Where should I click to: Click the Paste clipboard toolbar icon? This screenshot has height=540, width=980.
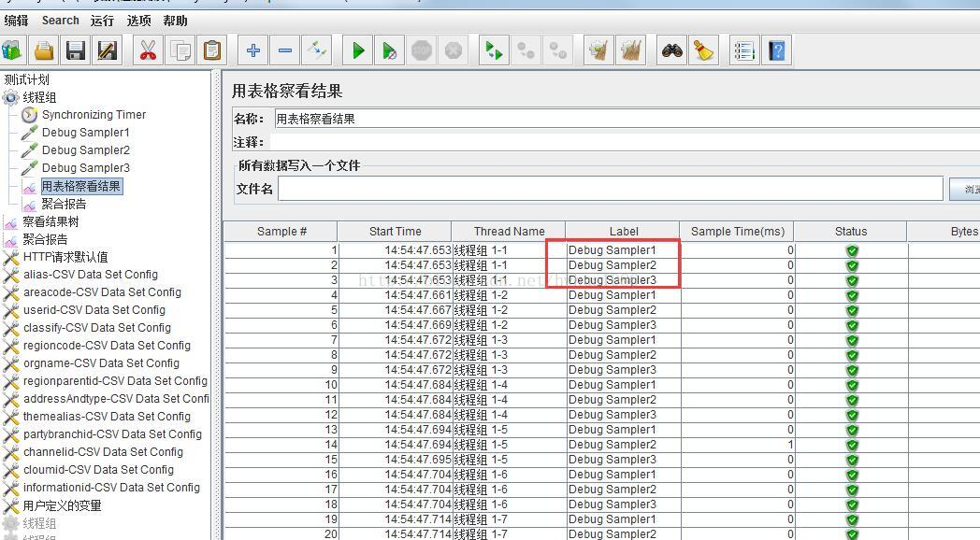pyautogui.click(x=212, y=50)
